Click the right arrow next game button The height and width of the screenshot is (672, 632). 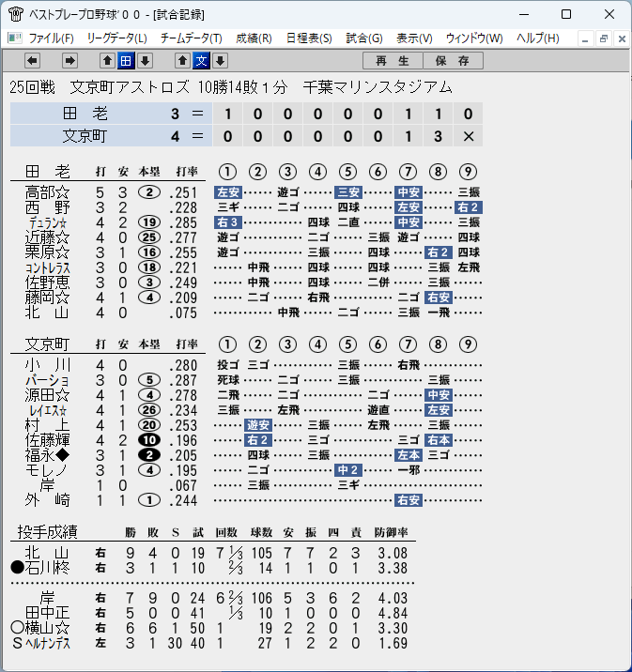(x=69, y=60)
